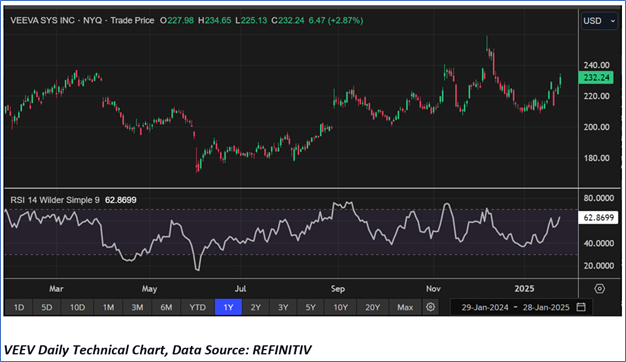Open the USD currency dropdown
The height and width of the screenshot is (362, 626).
[x=599, y=21]
